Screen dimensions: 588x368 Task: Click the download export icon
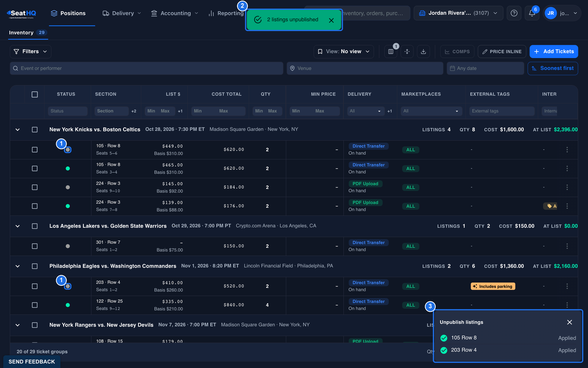(x=423, y=51)
